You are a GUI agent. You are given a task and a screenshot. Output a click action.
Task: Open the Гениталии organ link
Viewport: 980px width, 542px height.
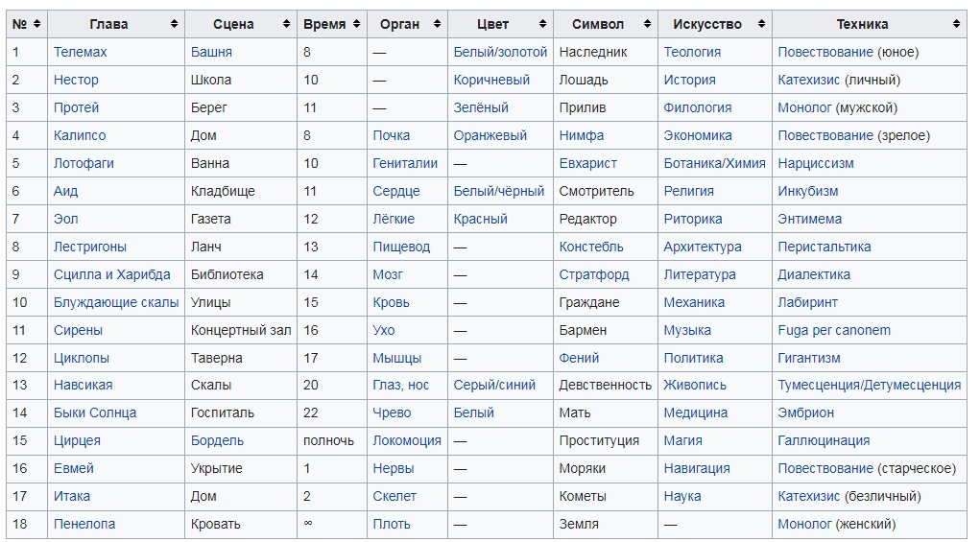pos(405,163)
